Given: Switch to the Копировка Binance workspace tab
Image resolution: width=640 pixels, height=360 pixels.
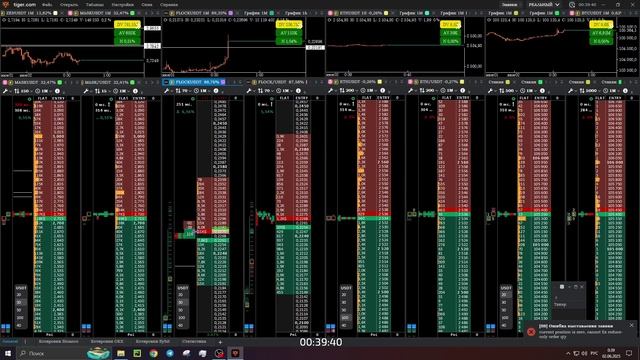Looking at the screenshot, I should pos(58,342).
